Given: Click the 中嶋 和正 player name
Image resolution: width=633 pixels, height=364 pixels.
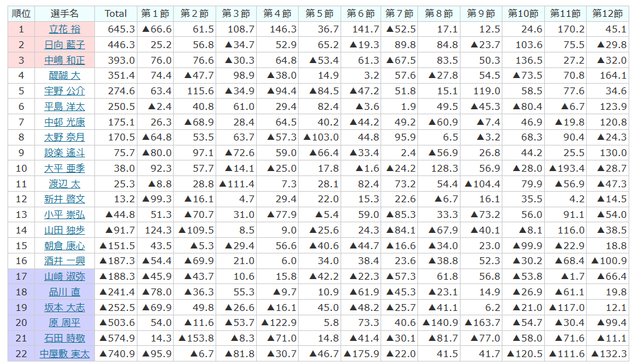Looking at the screenshot, I should click(64, 61).
